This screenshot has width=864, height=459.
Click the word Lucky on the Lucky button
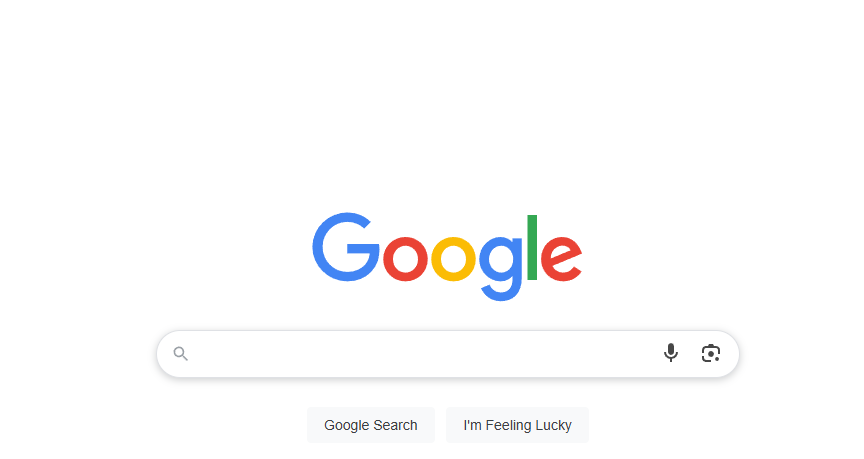click(553, 425)
